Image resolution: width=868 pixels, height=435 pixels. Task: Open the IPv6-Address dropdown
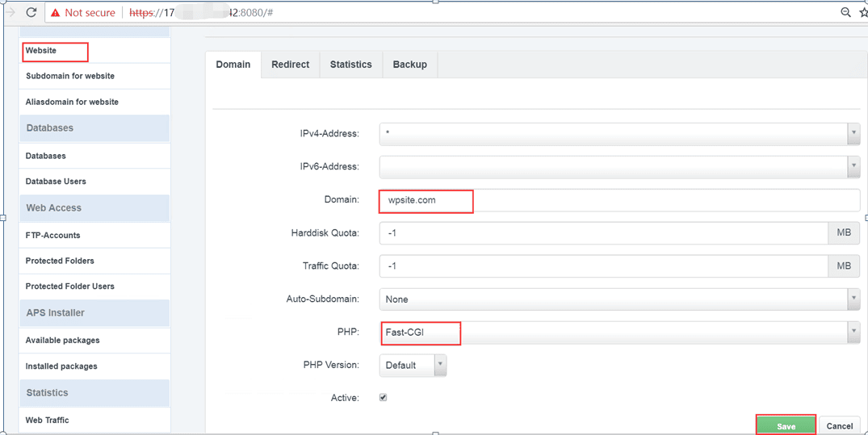620,166
